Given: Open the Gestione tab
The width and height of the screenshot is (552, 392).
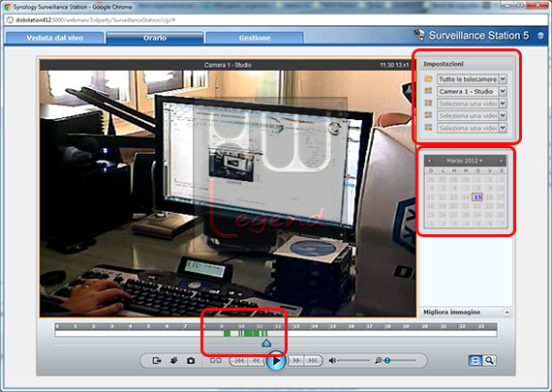Looking at the screenshot, I should point(255,38).
